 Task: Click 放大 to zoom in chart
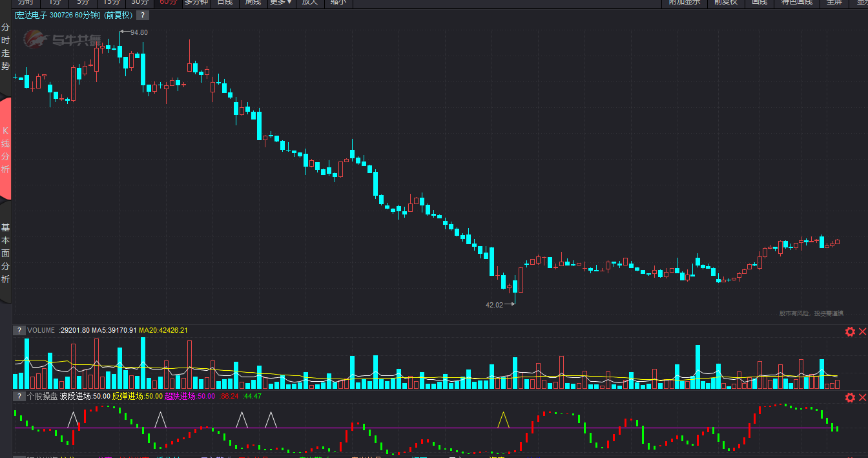310,3
